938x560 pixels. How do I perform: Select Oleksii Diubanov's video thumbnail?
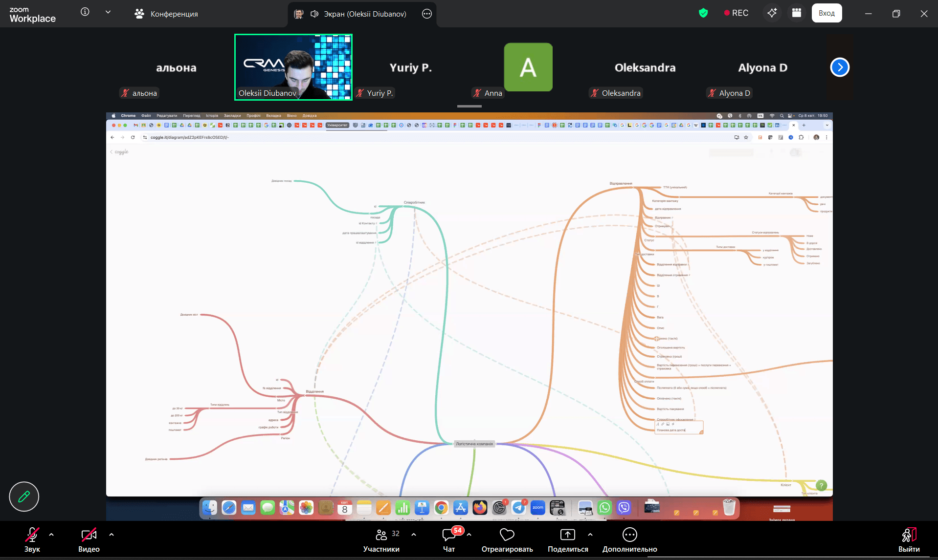click(293, 67)
